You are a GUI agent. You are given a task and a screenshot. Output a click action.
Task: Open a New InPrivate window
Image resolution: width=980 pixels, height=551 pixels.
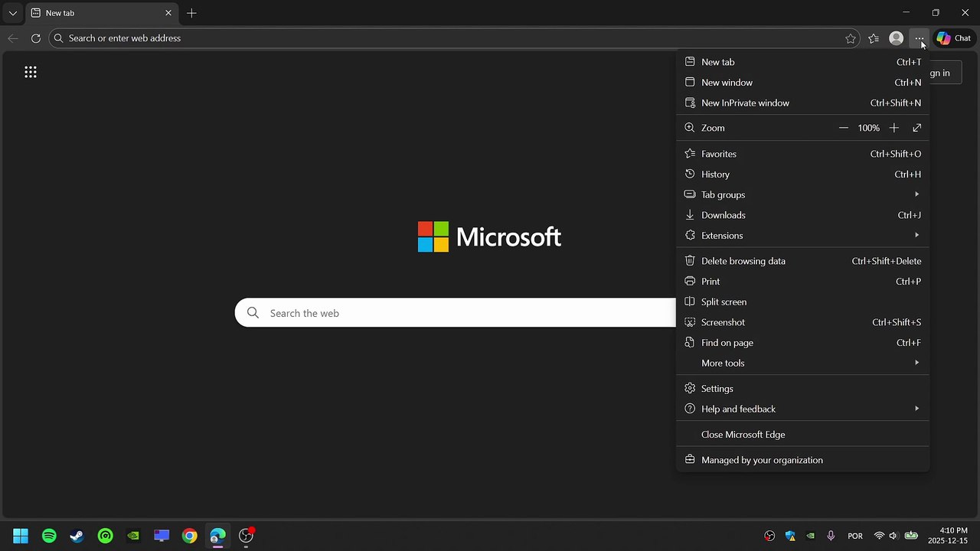pos(802,103)
